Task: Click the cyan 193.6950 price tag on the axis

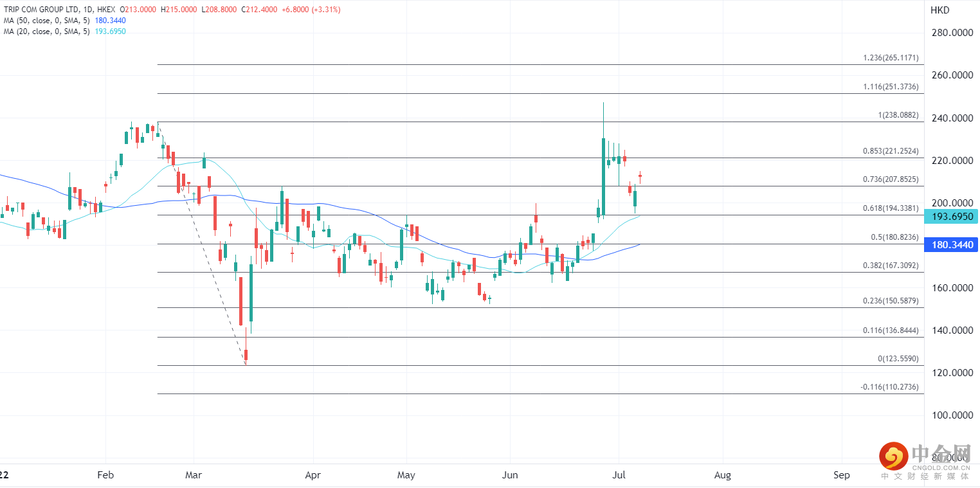Action: (x=950, y=217)
